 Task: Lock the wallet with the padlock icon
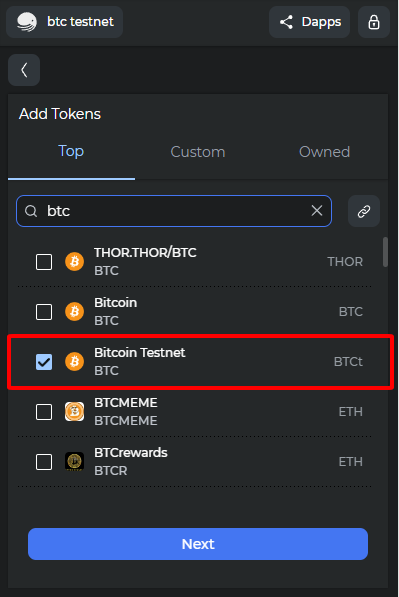pyautogui.click(x=374, y=22)
